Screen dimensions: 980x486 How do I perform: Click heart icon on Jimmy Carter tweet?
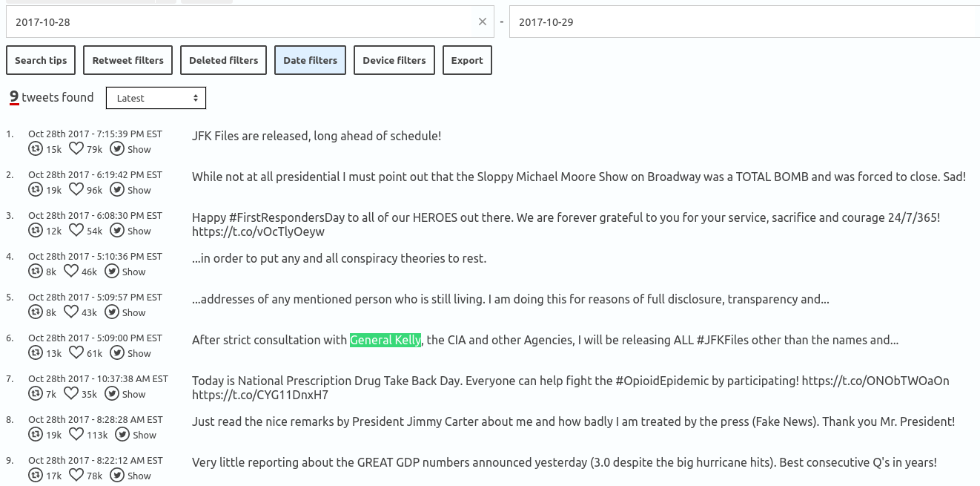click(76, 434)
